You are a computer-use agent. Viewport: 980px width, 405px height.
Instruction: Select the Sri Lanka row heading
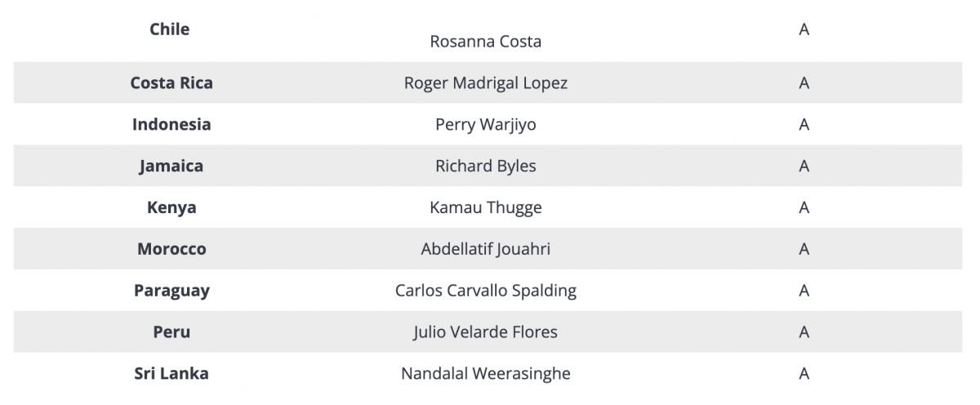coord(171,374)
